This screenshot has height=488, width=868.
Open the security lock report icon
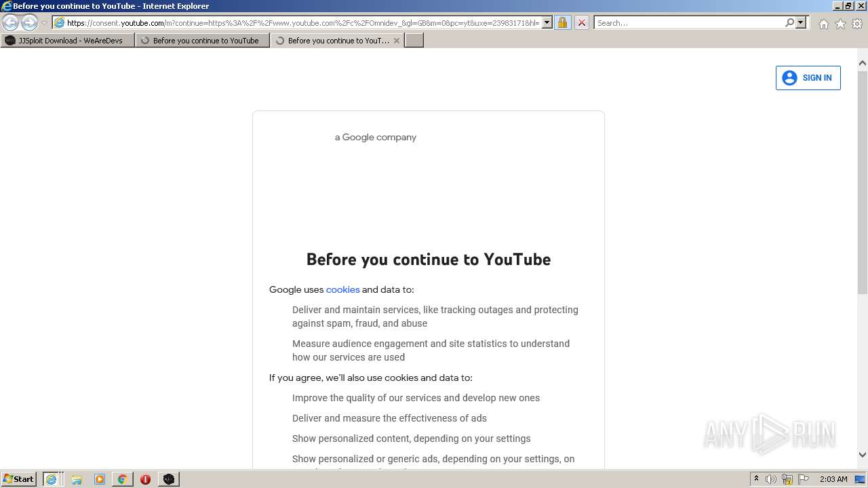562,23
